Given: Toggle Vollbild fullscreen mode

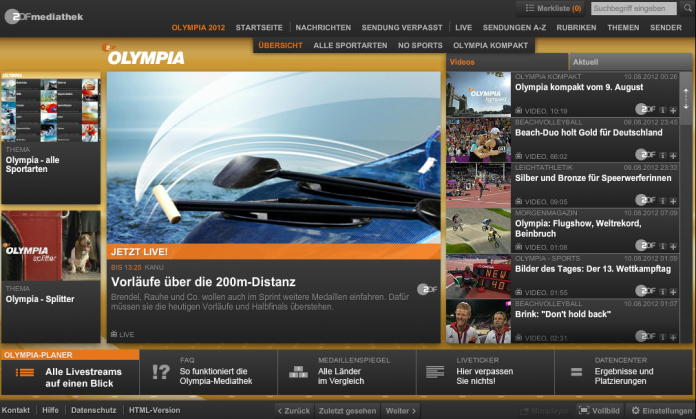Looking at the screenshot, I should click(600, 411).
